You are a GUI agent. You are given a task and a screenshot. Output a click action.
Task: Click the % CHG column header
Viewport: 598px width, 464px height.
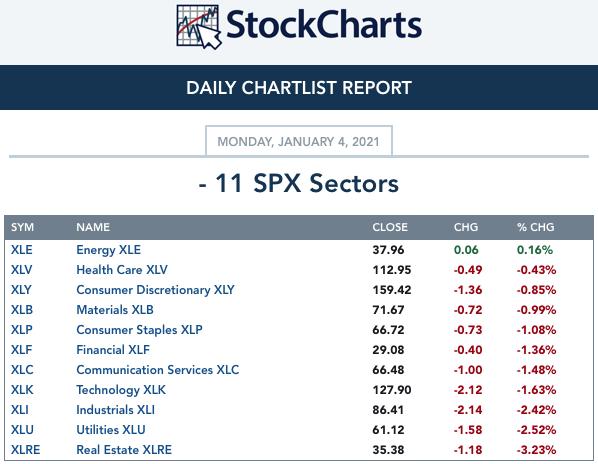[535, 227]
